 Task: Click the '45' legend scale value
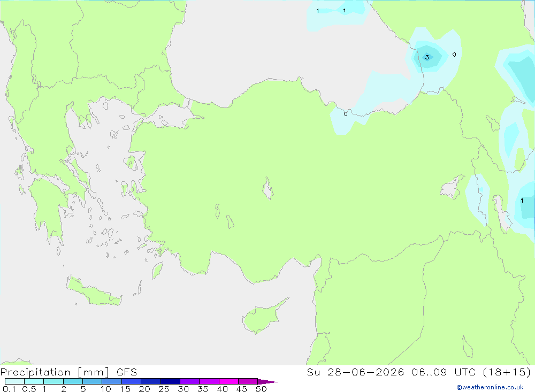[242, 389]
